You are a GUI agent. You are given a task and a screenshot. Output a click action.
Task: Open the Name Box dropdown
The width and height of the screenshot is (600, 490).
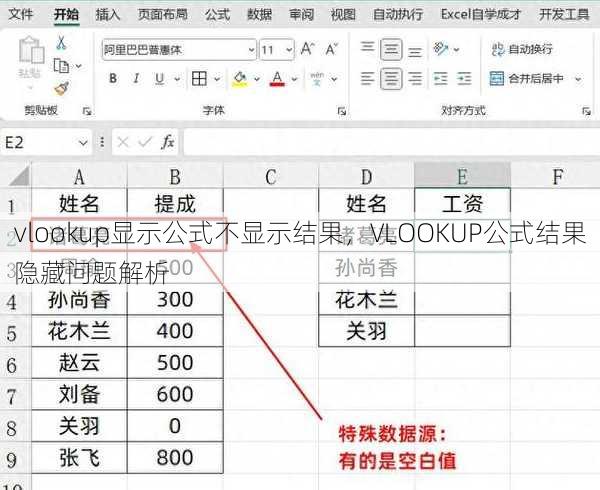pyautogui.click(x=83, y=143)
